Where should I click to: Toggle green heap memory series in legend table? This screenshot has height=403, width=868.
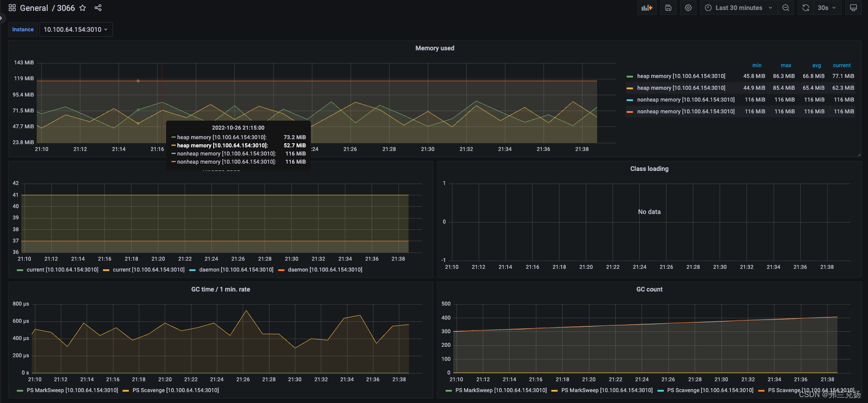pyautogui.click(x=681, y=76)
